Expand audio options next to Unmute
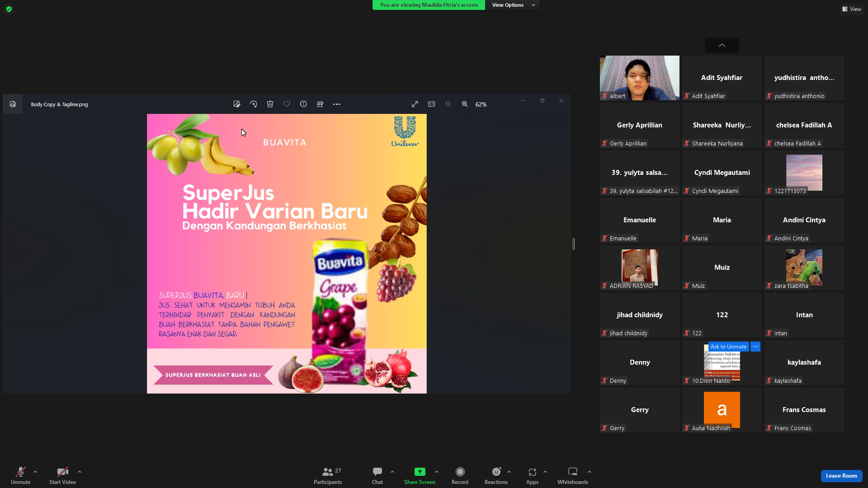 tap(35, 472)
